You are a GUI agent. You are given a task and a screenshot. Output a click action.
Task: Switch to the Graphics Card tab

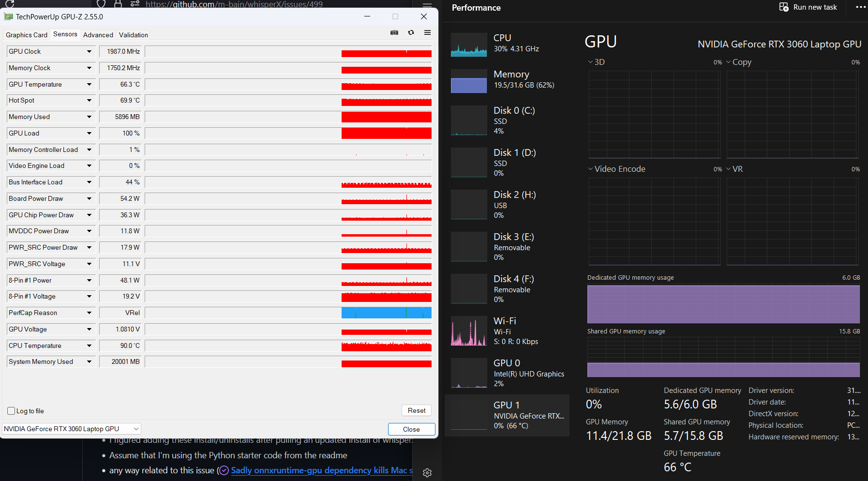coord(26,34)
